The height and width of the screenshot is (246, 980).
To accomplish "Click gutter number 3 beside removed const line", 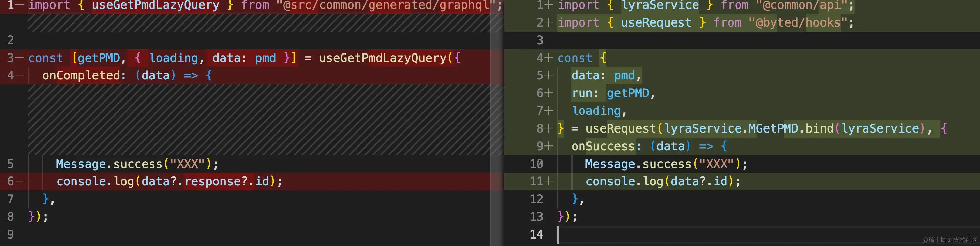I will (11, 58).
